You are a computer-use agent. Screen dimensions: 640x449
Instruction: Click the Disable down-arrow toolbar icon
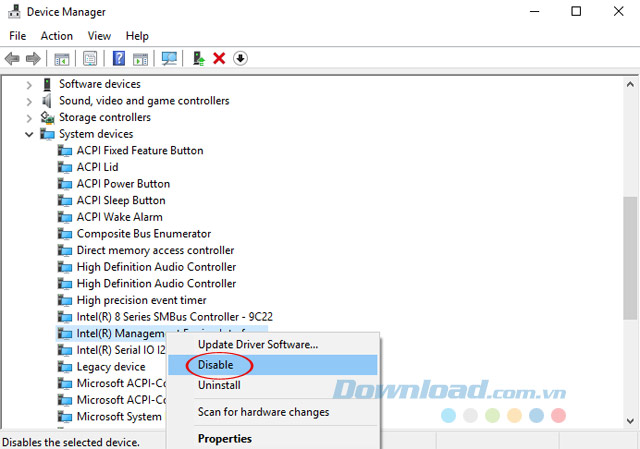click(x=240, y=58)
